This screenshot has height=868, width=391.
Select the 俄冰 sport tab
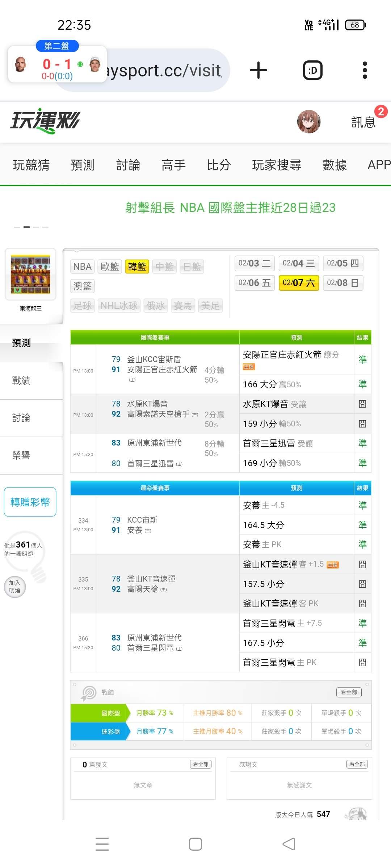[x=156, y=306]
